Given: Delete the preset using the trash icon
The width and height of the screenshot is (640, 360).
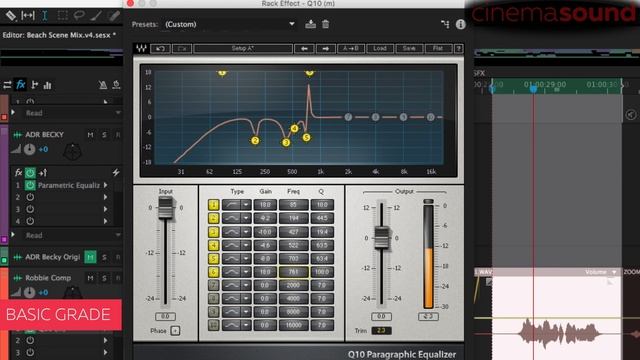Looking at the screenshot, I should [x=325, y=24].
